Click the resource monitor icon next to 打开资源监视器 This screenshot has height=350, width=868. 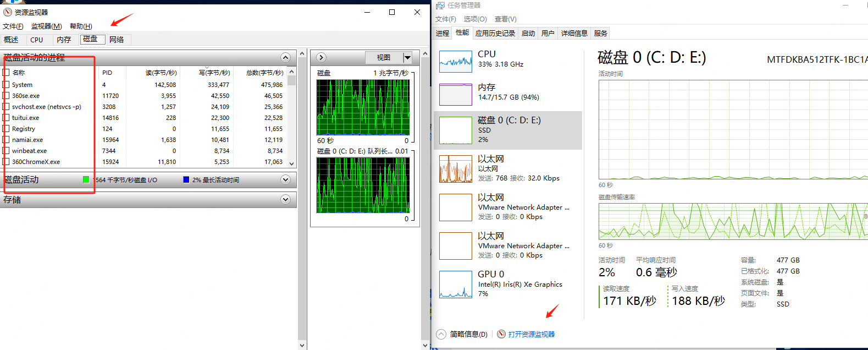[x=501, y=334]
